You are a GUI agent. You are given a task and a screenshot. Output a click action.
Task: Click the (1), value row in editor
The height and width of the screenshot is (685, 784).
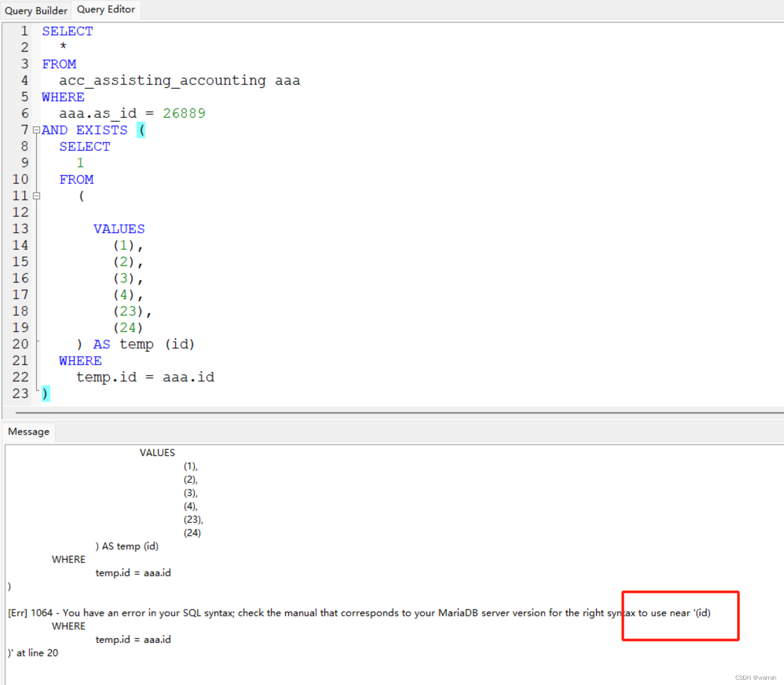coord(128,245)
